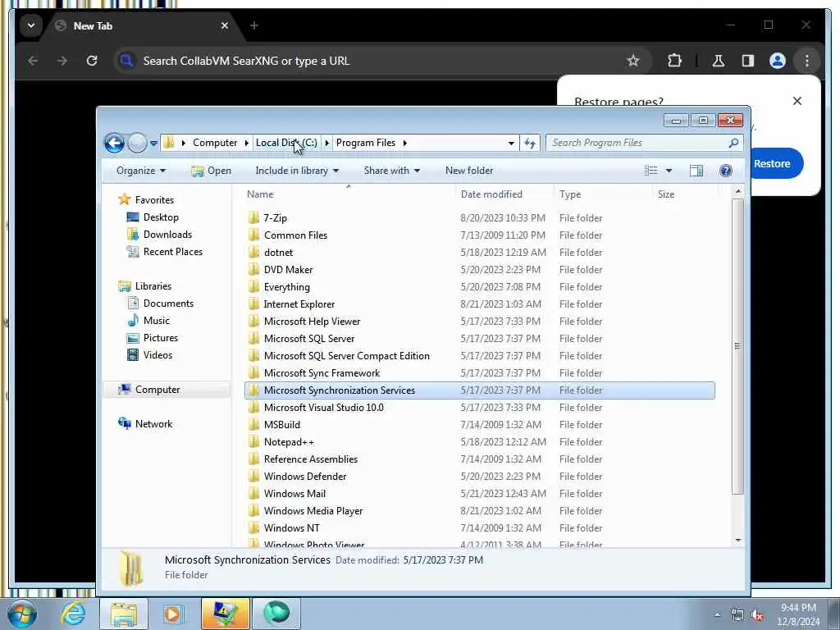Select the Notepad++ folder
Image resolution: width=840 pixels, height=630 pixels.
pos(289,442)
